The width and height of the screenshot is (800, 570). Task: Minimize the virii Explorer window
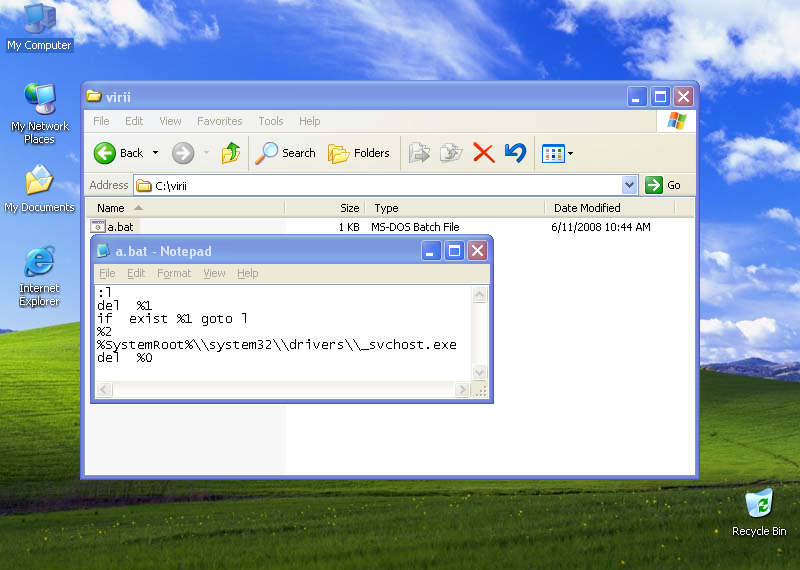(x=637, y=96)
